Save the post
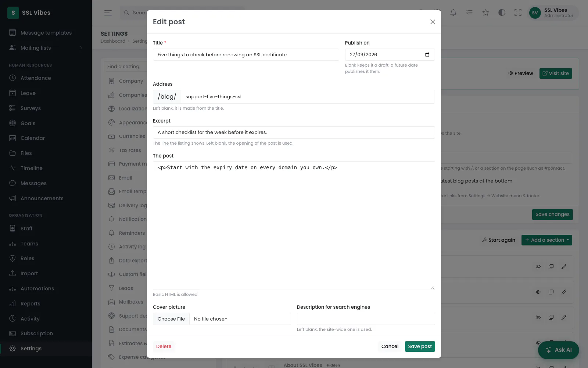The width and height of the screenshot is (588, 368). point(420,346)
